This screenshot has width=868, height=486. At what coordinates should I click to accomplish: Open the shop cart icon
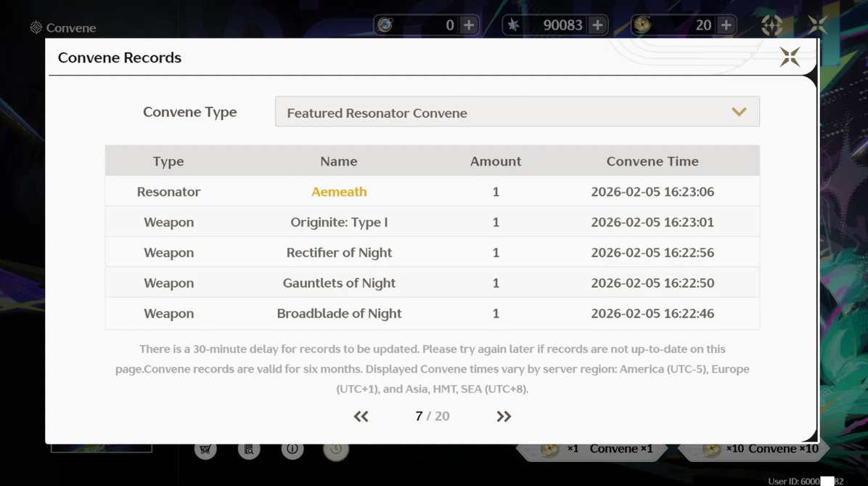pos(205,449)
